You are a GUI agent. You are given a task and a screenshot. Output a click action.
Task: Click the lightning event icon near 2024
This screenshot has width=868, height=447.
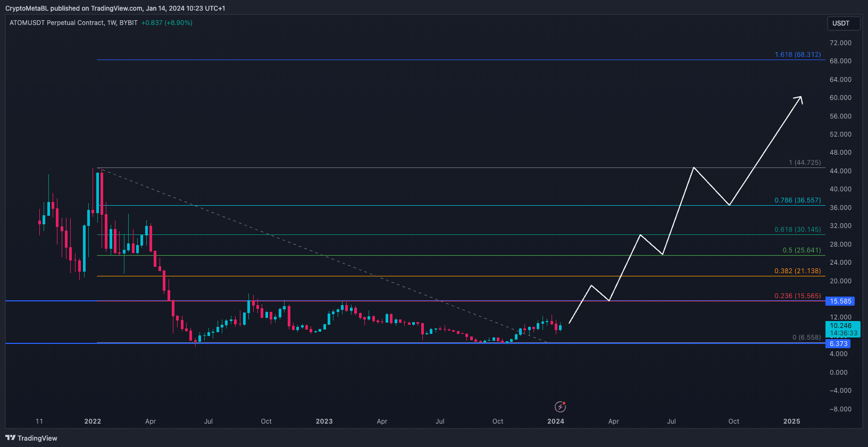click(560, 407)
